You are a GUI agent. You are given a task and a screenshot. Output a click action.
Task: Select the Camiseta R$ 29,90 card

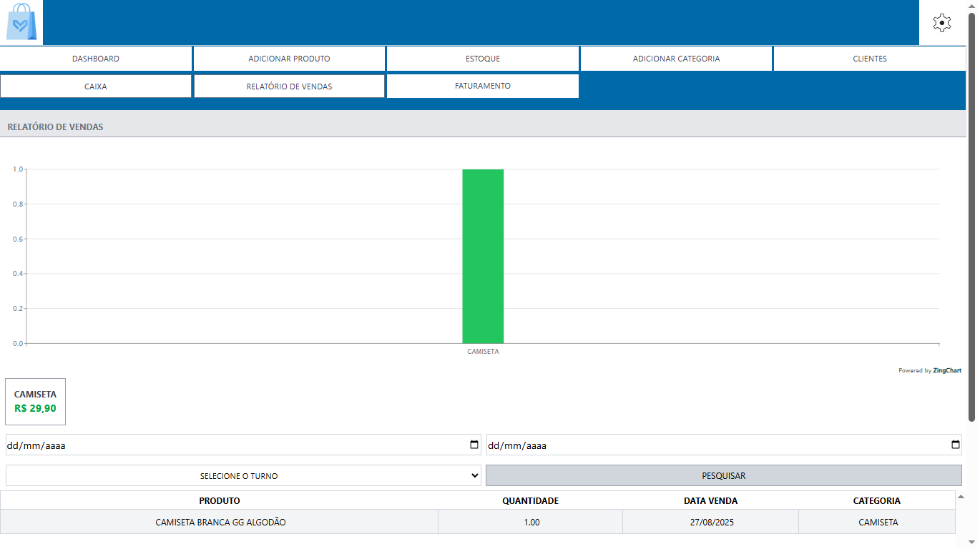click(35, 402)
